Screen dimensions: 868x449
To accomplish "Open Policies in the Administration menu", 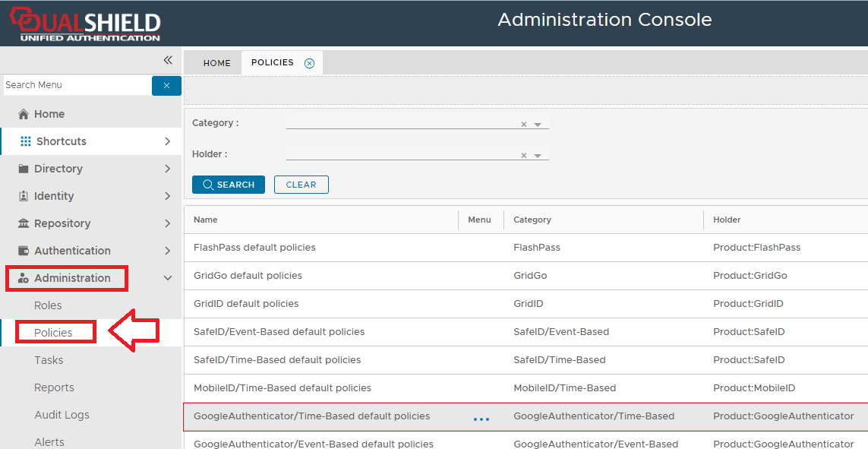I will pyautogui.click(x=53, y=333).
